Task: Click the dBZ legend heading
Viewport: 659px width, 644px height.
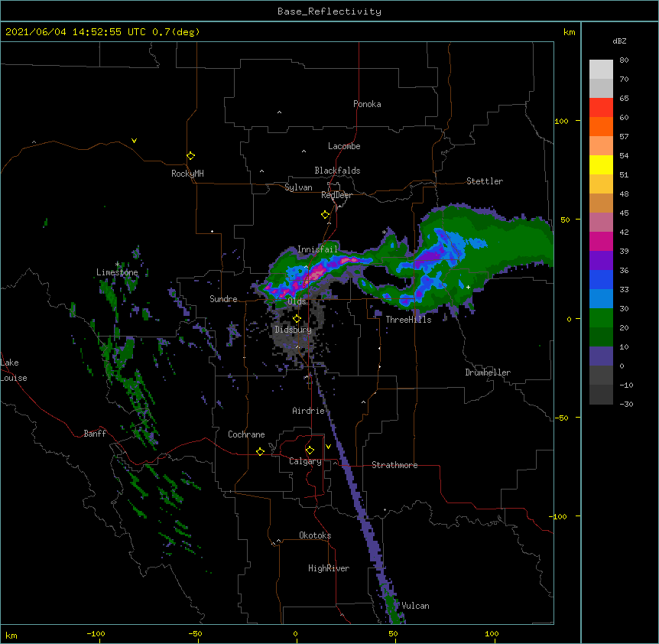Action: pyautogui.click(x=619, y=41)
